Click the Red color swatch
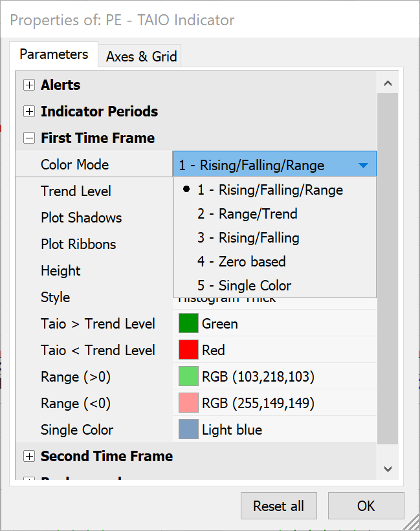This screenshot has height=531, width=420. click(188, 350)
